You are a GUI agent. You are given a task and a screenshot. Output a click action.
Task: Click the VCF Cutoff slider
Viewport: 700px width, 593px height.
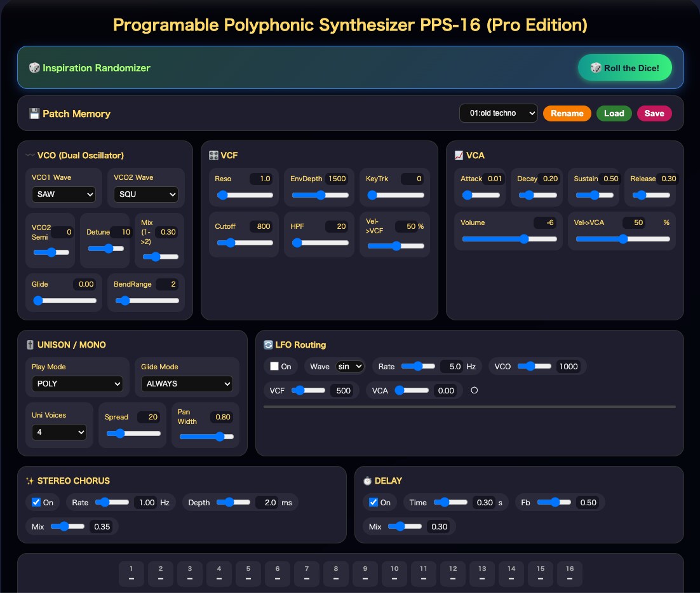click(x=245, y=242)
